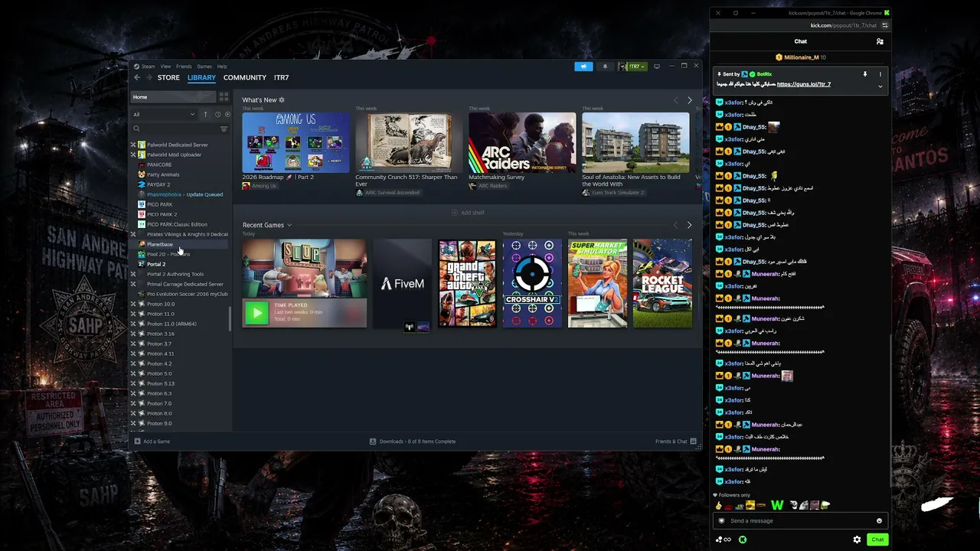The height and width of the screenshot is (551, 980).
Task: Select Grand Theft Auto V cover
Action: 467,283
